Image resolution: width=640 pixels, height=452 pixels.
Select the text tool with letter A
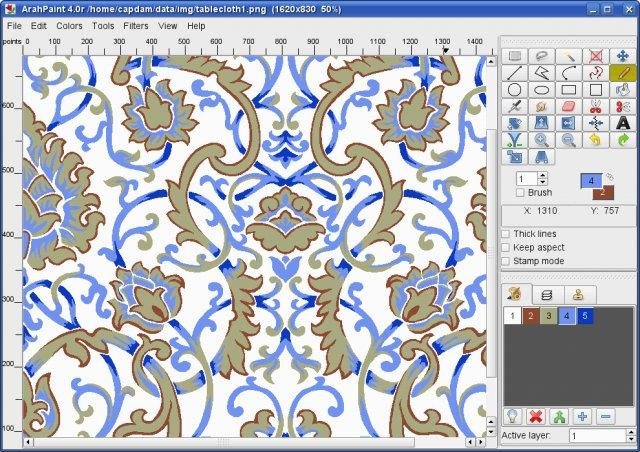coord(622,123)
